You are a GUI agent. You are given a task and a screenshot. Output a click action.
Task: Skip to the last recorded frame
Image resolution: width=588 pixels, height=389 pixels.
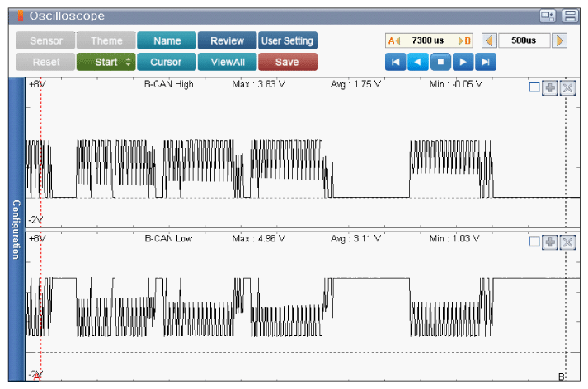(487, 62)
